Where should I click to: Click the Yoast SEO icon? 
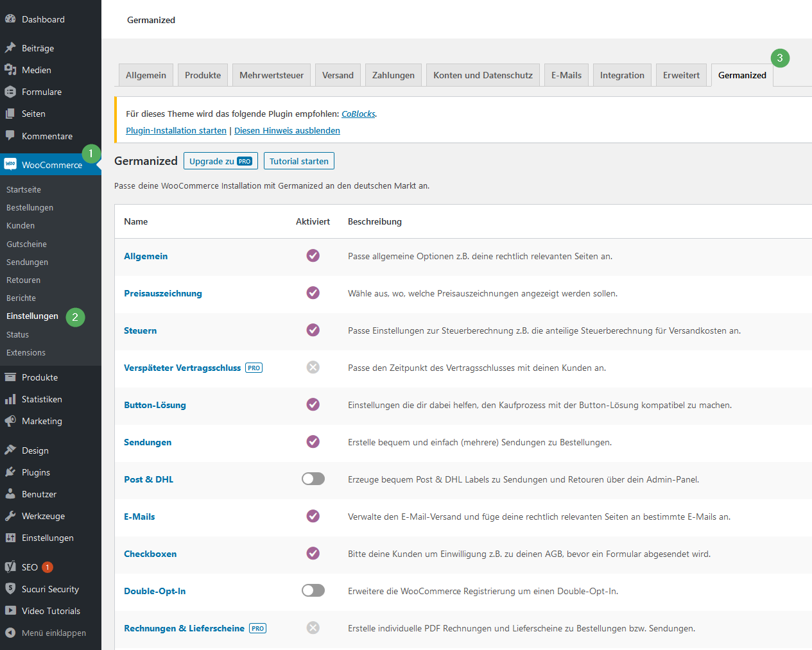tap(10, 567)
